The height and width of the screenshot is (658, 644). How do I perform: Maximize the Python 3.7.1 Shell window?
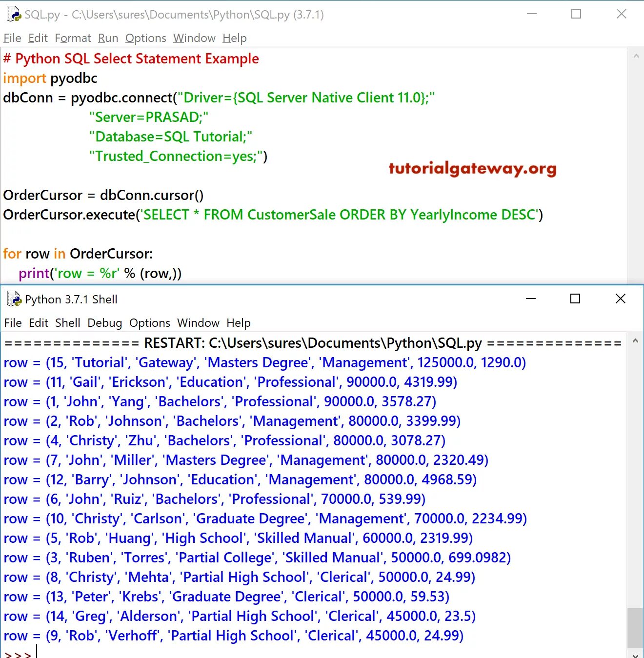(x=575, y=299)
